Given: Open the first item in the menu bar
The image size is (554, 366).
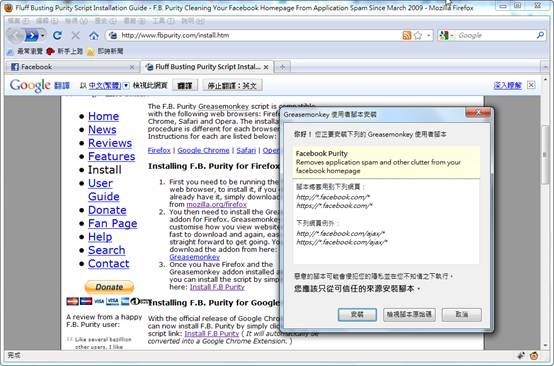Looking at the screenshot, I should point(18,21).
